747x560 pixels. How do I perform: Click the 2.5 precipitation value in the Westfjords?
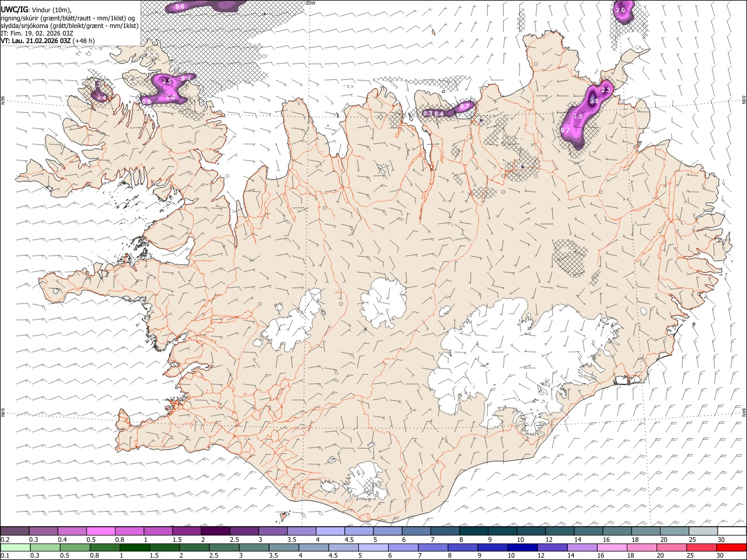click(x=167, y=81)
